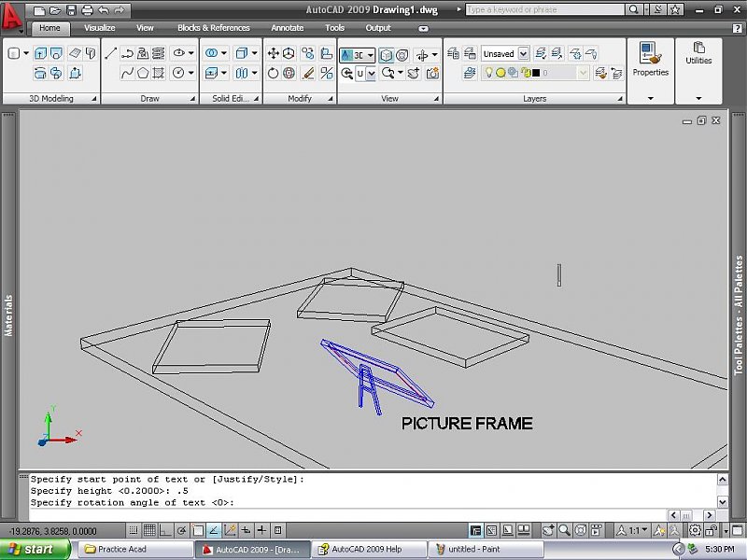Open the 3D visual style dropdown

coord(370,55)
